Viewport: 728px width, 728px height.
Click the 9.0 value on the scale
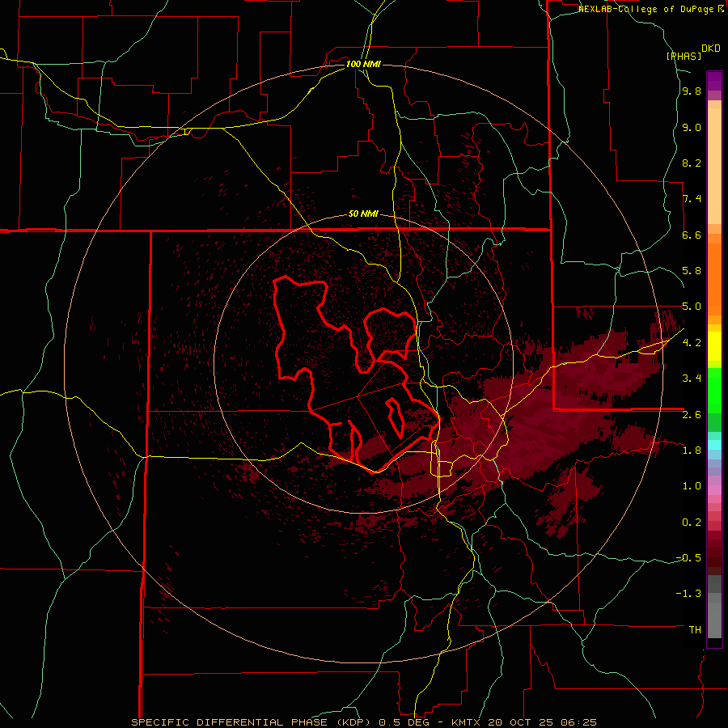(692, 127)
